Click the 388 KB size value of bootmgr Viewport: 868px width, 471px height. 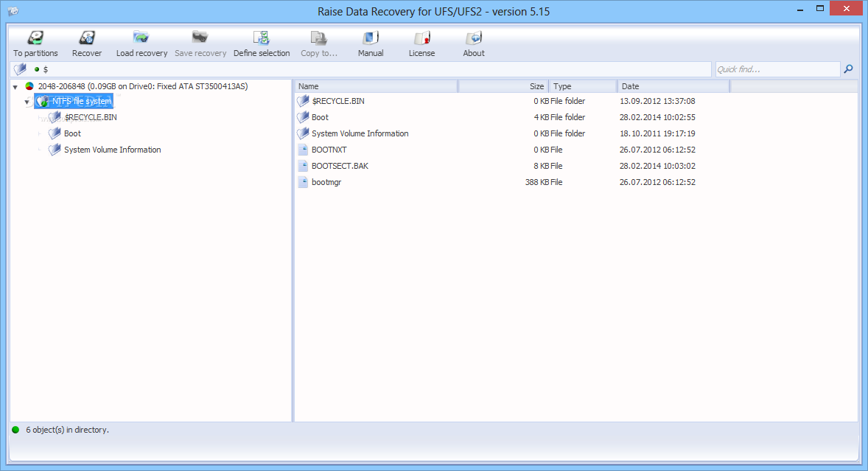537,182
